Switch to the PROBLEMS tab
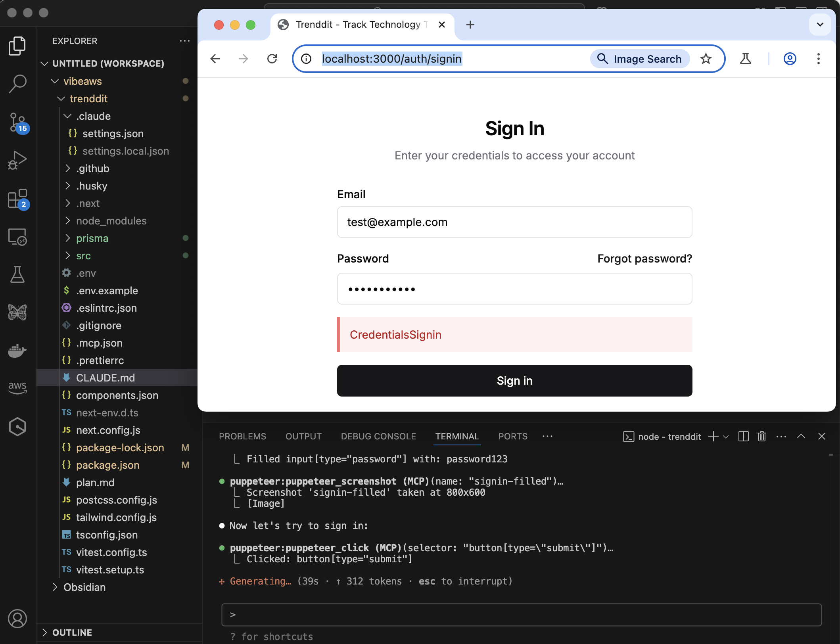This screenshot has width=840, height=644. [x=242, y=437]
